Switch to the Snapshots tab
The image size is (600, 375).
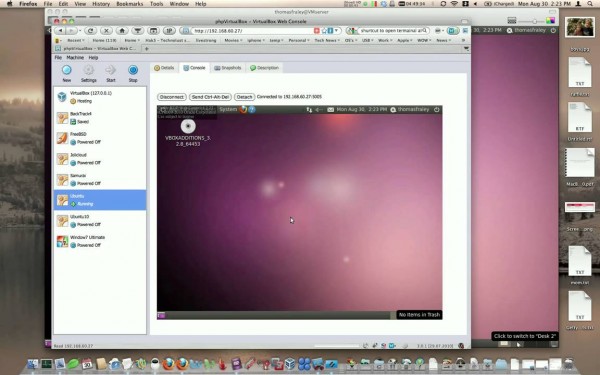(x=228, y=68)
